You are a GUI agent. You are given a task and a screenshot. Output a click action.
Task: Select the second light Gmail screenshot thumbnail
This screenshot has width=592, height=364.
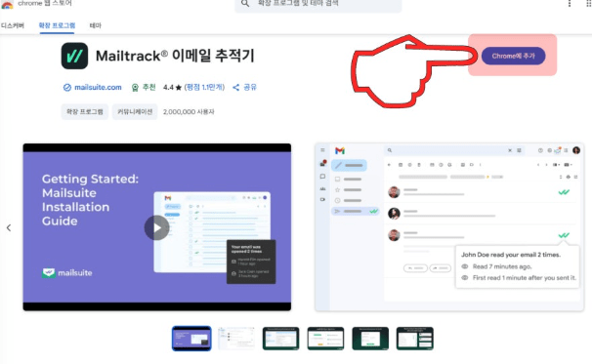(236, 339)
